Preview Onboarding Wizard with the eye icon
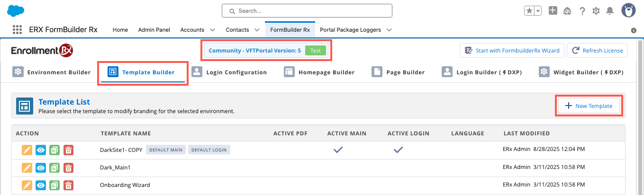Screen dimensions: 644x195 41,185
